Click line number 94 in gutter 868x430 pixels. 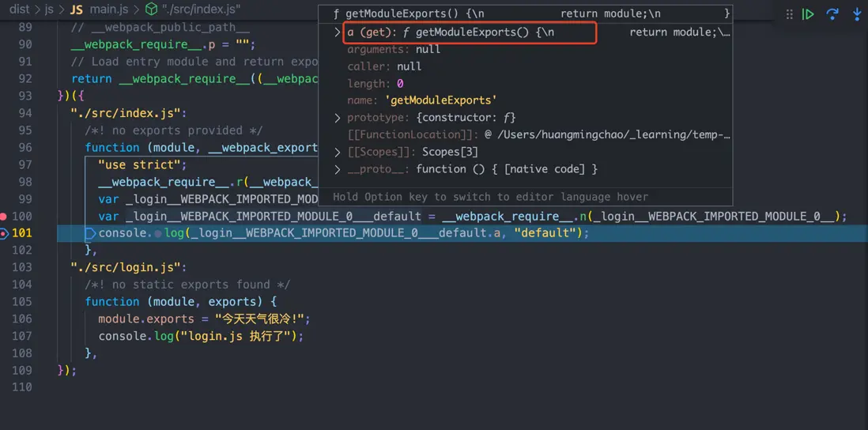pyautogui.click(x=25, y=113)
